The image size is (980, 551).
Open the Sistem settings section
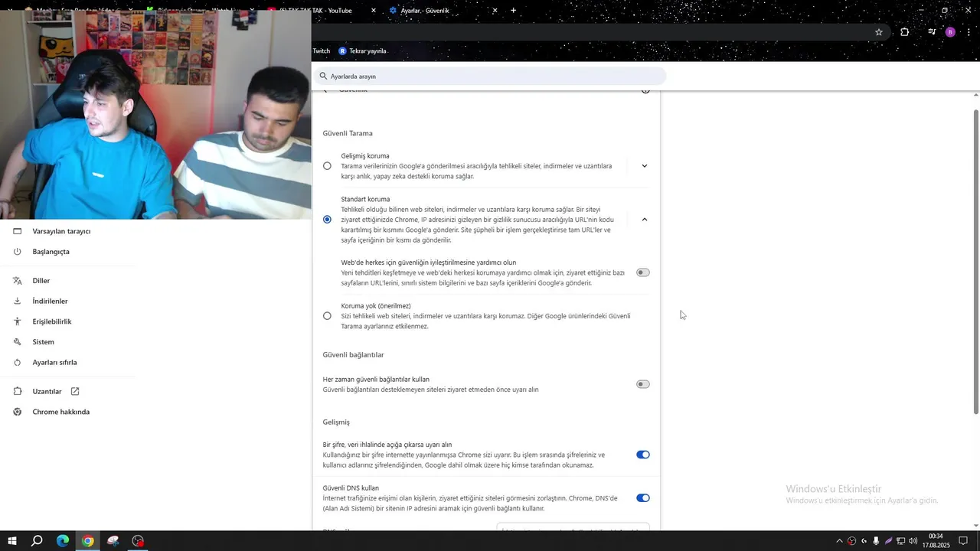[43, 342]
